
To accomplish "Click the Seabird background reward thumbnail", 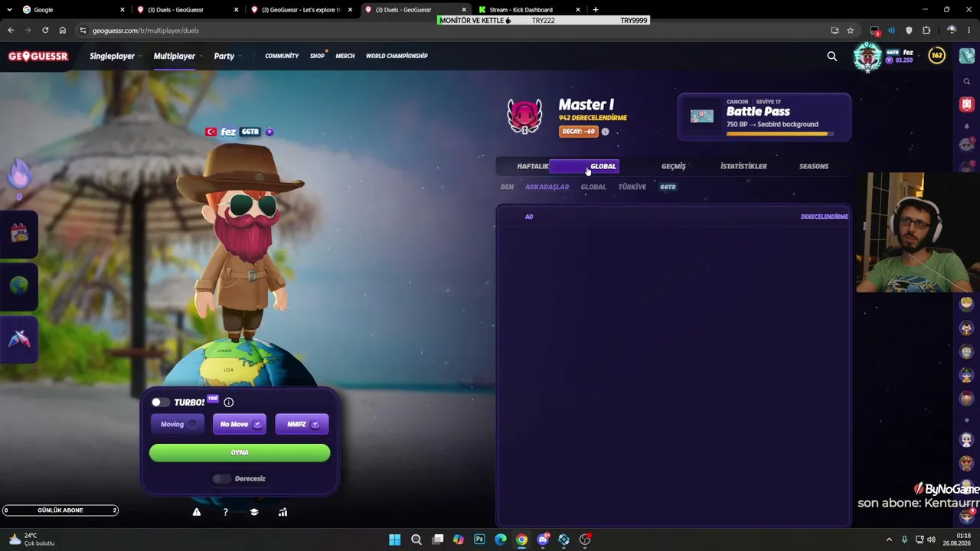I will tap(701, 116).
